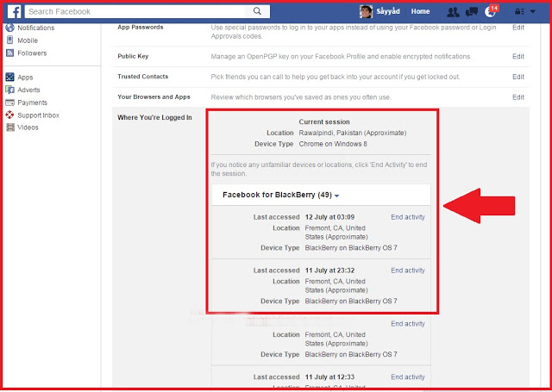Click the App Passwords row label
552x392 pixels.
click(141, 28)
